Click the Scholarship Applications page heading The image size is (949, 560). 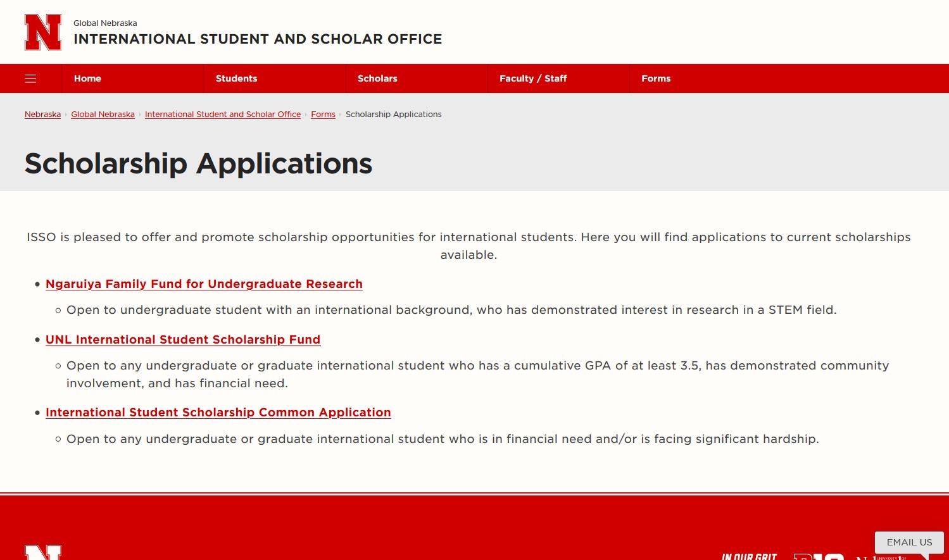[x=198, y=163]
